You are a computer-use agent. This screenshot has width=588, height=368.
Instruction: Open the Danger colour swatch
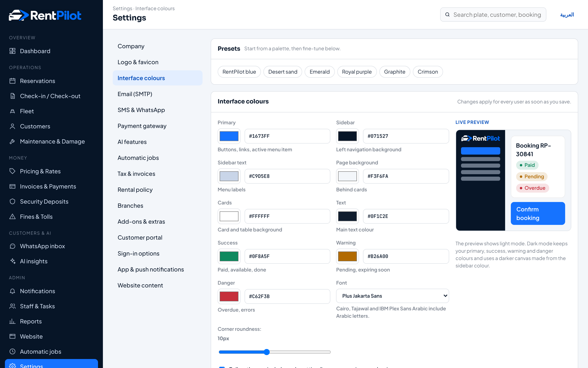(229, 296)
